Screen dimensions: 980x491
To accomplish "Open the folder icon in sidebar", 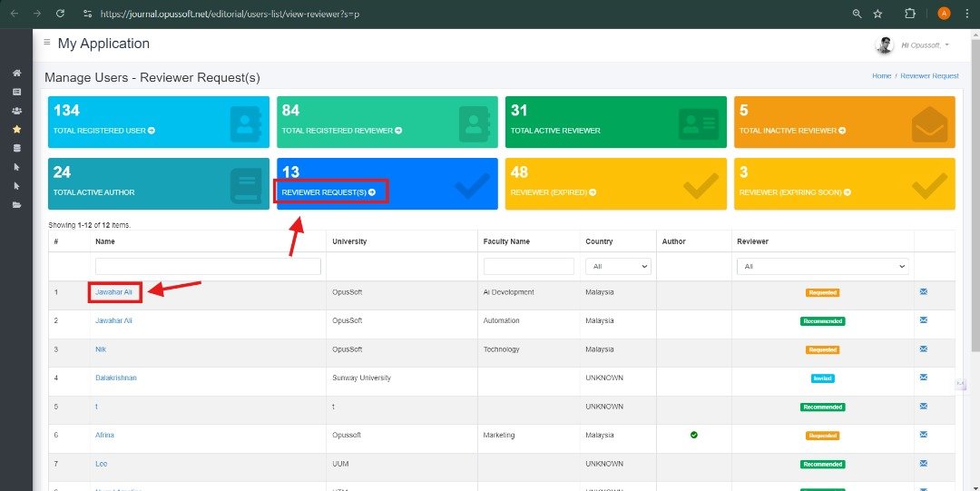I will click(17, 204).
